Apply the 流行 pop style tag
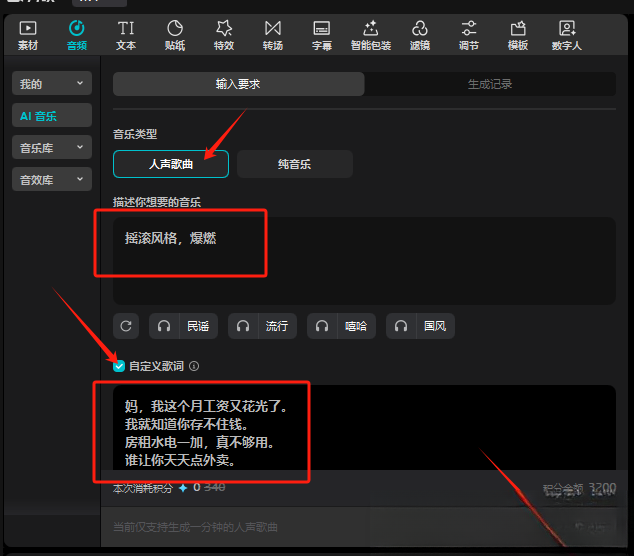634x556 pixels. coord(277,326)
